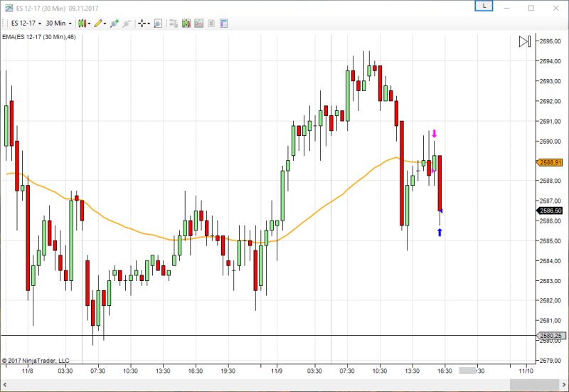Viewport: 569px width, 392px height.
Task: Select the crosshair cursor tool
Action: pyautogui.click(x=142, y=23)
